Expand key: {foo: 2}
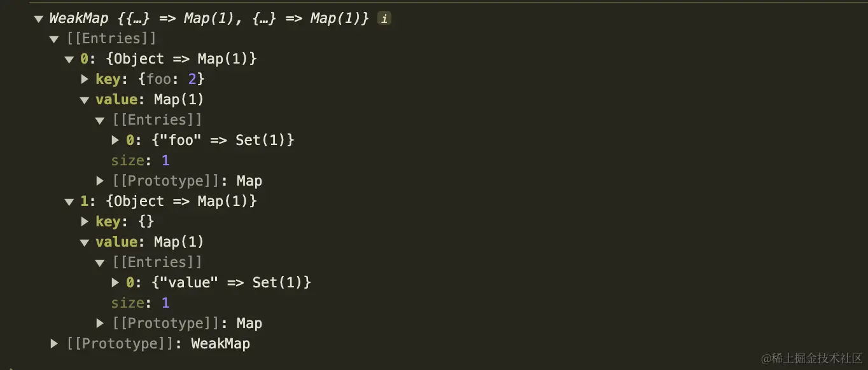The height and width of the screenshot is (370, 868). coord(85,79)
